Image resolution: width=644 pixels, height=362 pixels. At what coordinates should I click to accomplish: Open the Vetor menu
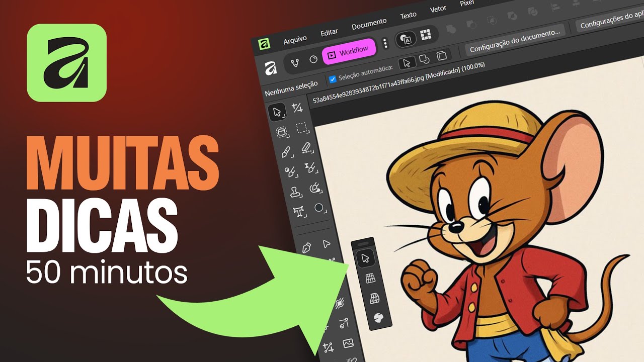(x=438, y=9)
